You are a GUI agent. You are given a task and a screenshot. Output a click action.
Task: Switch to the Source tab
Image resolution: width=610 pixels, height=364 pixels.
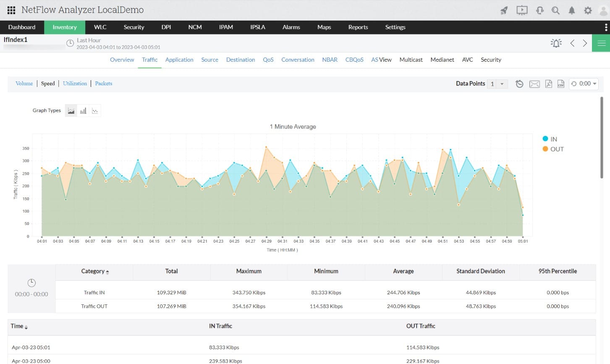pyautogui.click(x=209, y=60)
